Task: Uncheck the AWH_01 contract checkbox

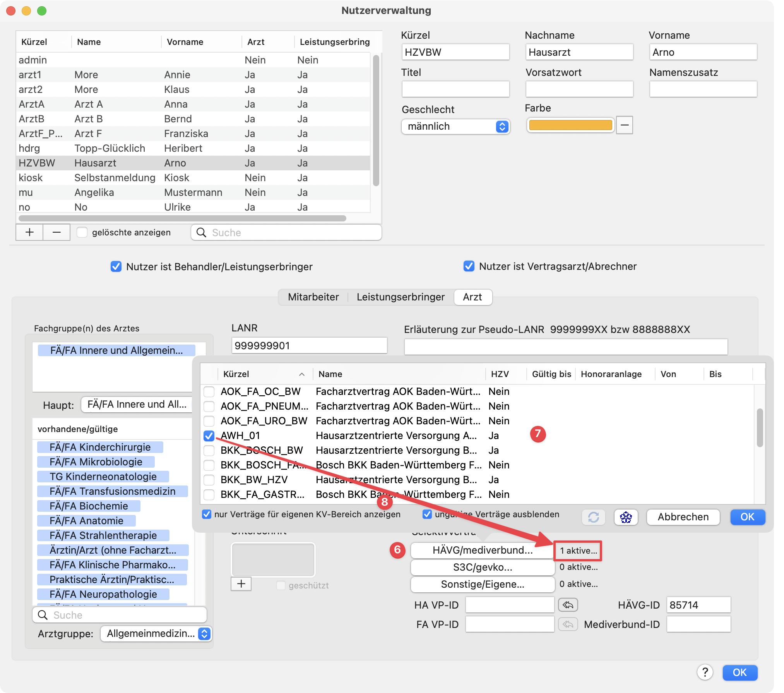Action: pyautogui.click(x=209, y=436)
